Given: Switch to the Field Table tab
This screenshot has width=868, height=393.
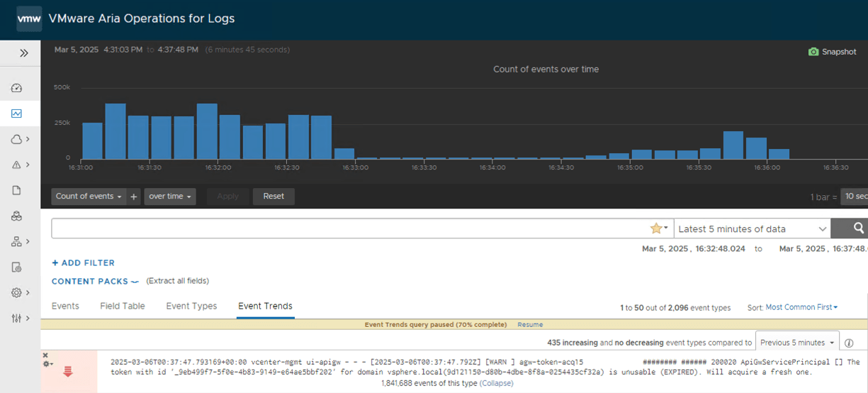Looking at the screenshot, I should [x=123, y=306].
